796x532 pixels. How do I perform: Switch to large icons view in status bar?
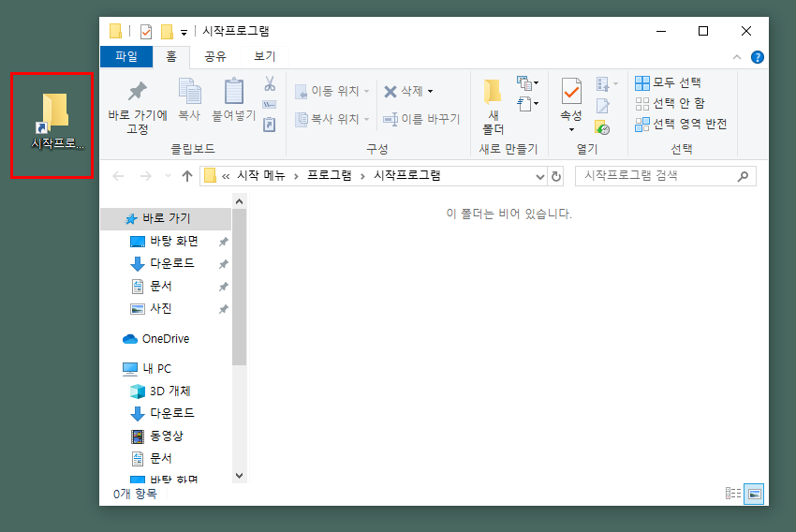click(x=755, y=494)
